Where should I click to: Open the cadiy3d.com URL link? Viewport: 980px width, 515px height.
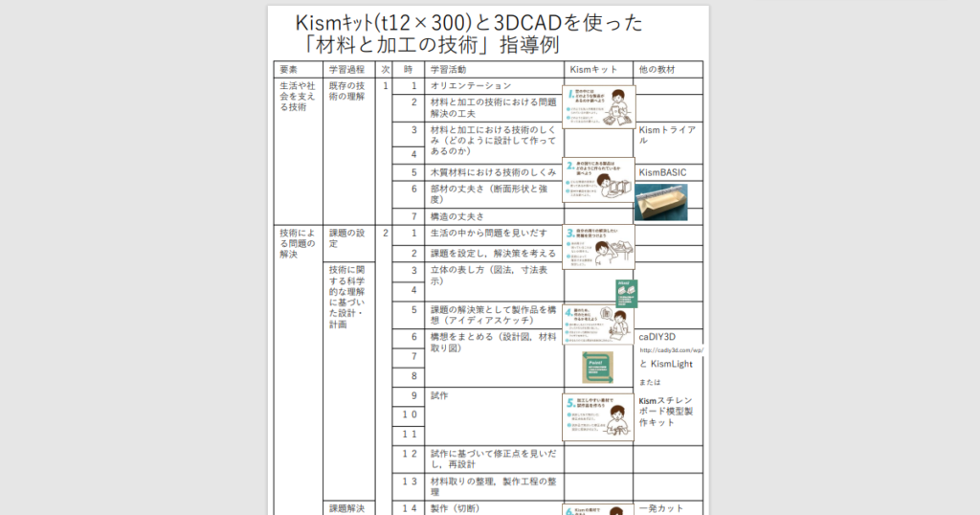pos(672,350)
